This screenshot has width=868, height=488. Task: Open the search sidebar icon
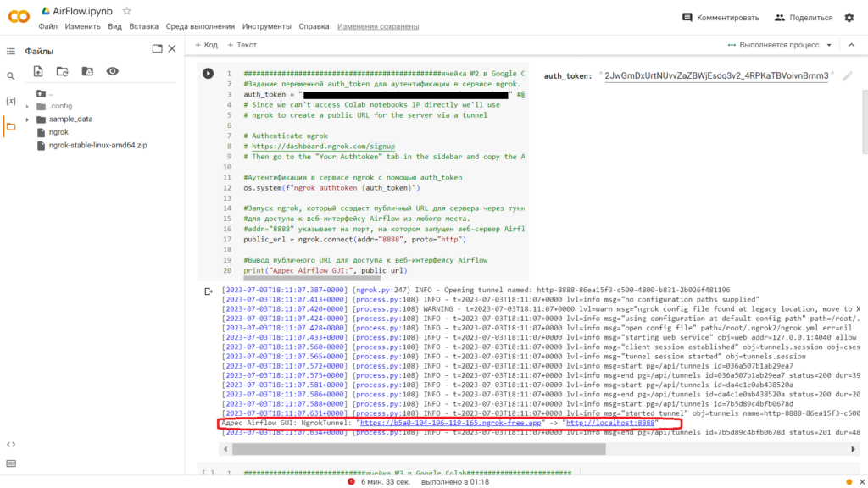(10, 76)
